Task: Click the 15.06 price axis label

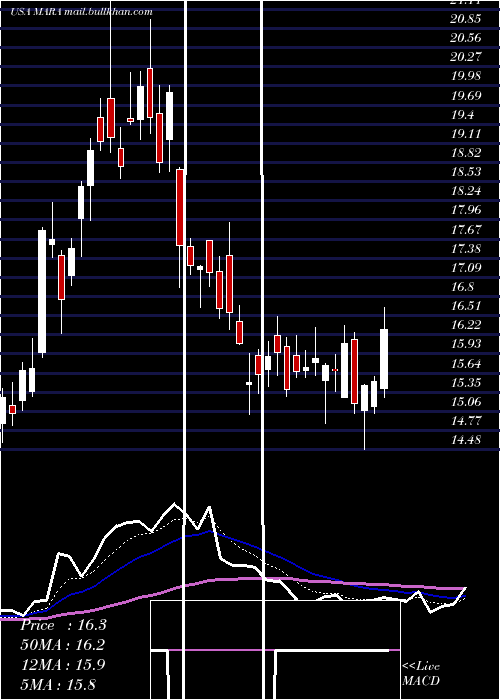Action: 467,402
